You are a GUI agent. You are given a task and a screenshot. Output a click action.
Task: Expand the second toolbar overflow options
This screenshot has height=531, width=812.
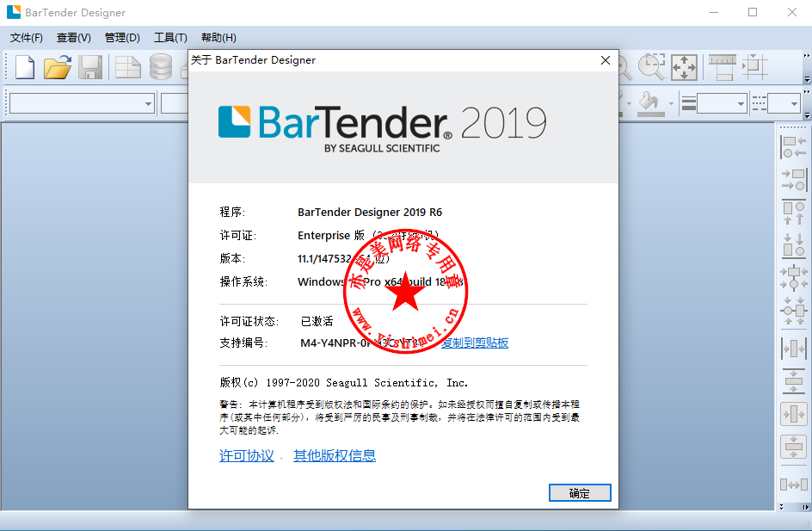[x=806, y=115]
